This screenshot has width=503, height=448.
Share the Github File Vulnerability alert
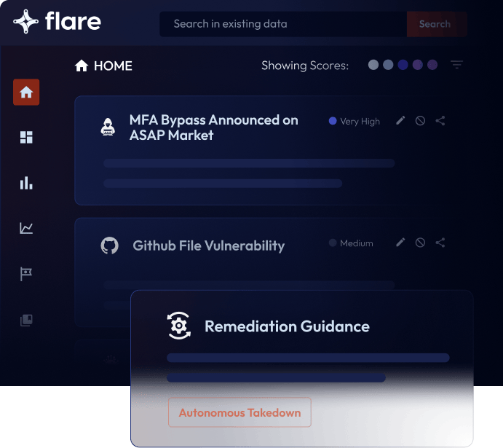[x=440, y=243]
